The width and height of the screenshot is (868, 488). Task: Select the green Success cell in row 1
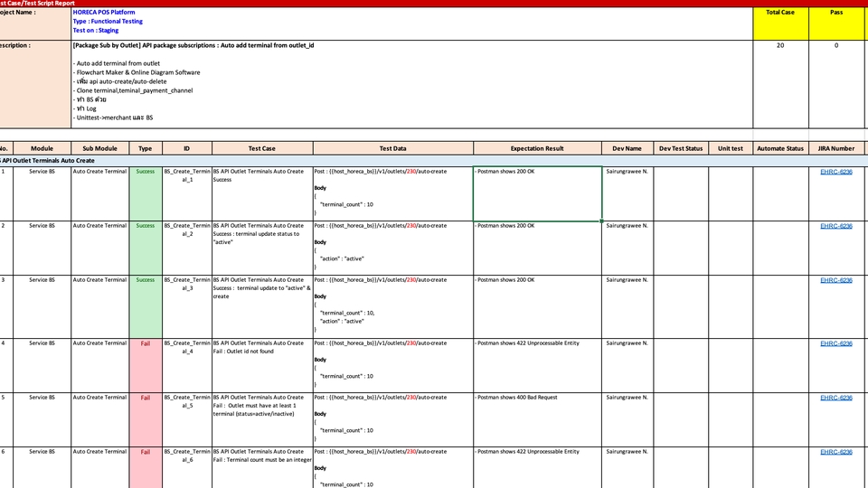coord(145,192)
